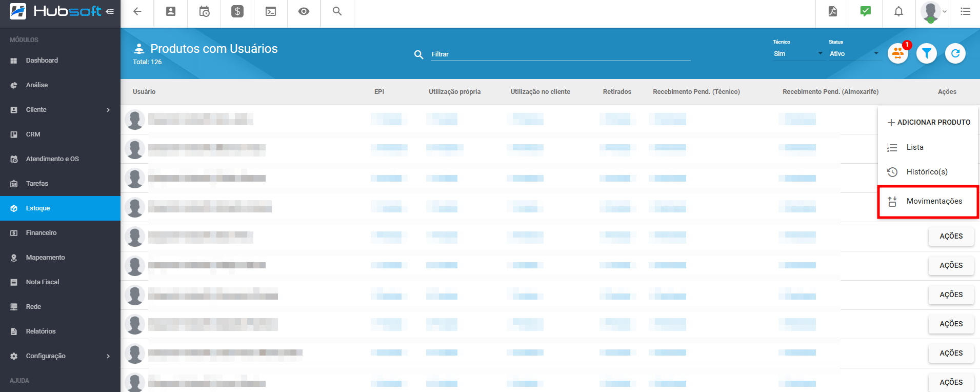Click the Hubsoft logo
Viewport: 980px width, 392px height.
coord(55,11)
